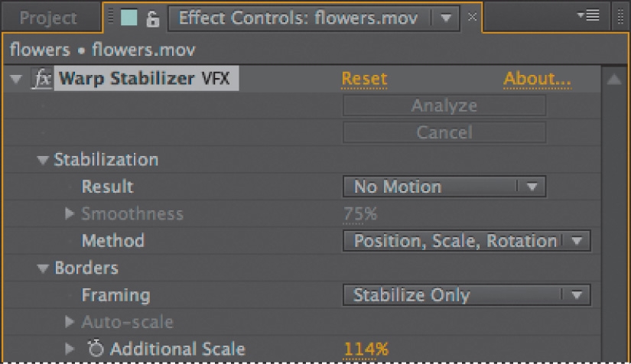This screenshot has width=631, height=364.
Task: Click the Additional Scale stopwatch icon
Action: point(96,349)
